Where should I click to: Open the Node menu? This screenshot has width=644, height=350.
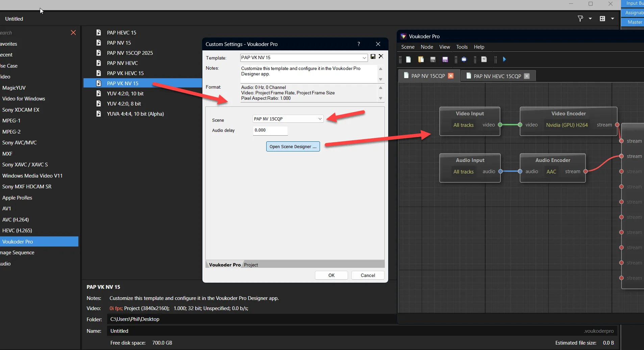427,47
